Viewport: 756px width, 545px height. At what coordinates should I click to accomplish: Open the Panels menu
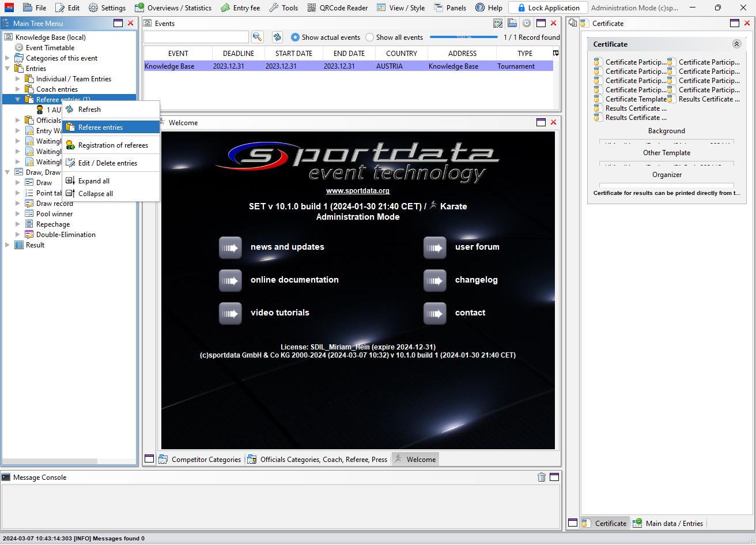click(450, 8)
